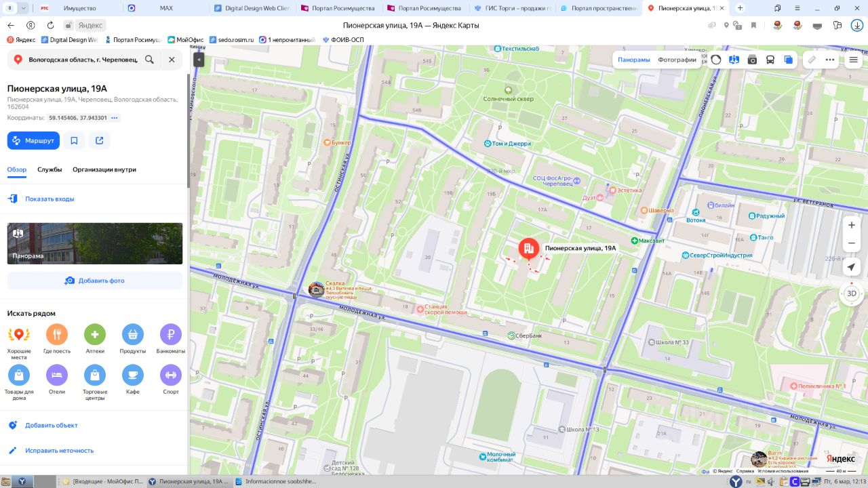Search nearby Кафе
Screen dimensions: 868x488
133,380
